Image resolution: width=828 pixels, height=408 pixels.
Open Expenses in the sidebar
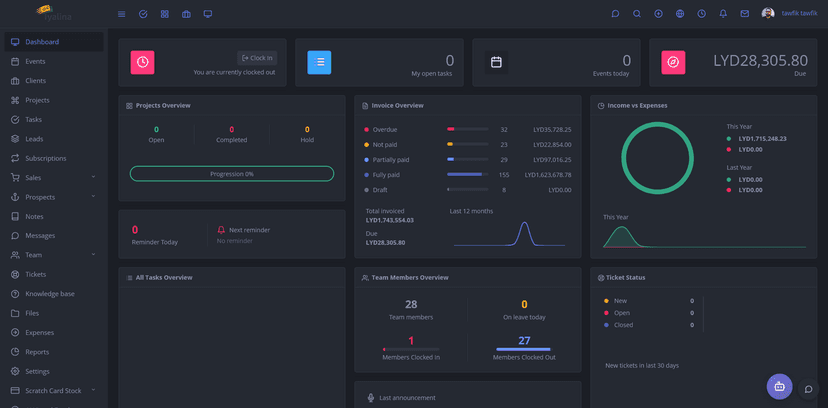click(54, 333)
